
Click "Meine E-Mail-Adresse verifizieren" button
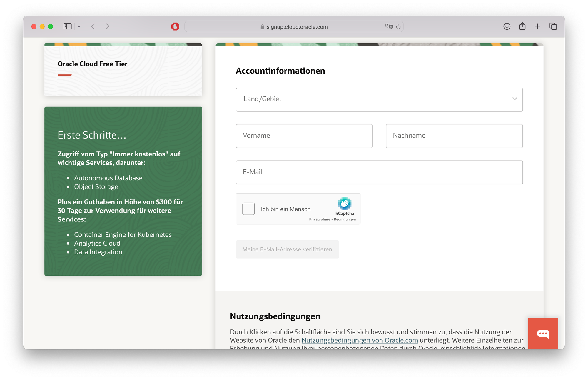(x=287, y=249)
